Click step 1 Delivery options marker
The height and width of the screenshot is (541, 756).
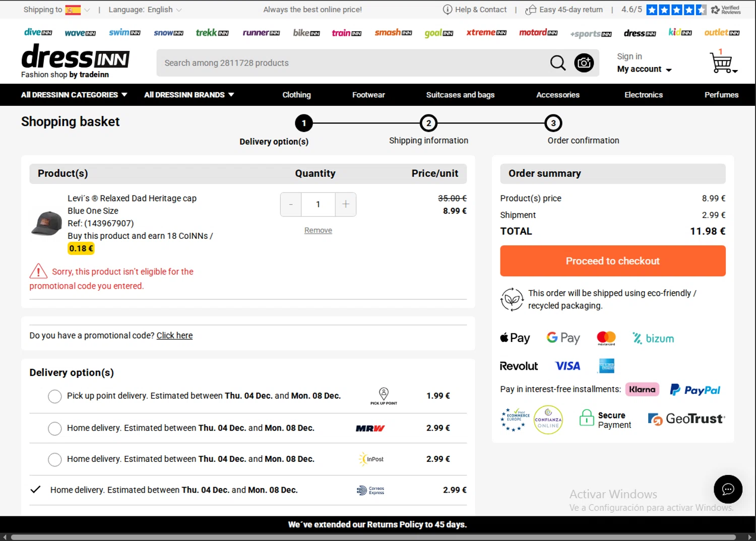pyautogui.click(x=304, y=123)
